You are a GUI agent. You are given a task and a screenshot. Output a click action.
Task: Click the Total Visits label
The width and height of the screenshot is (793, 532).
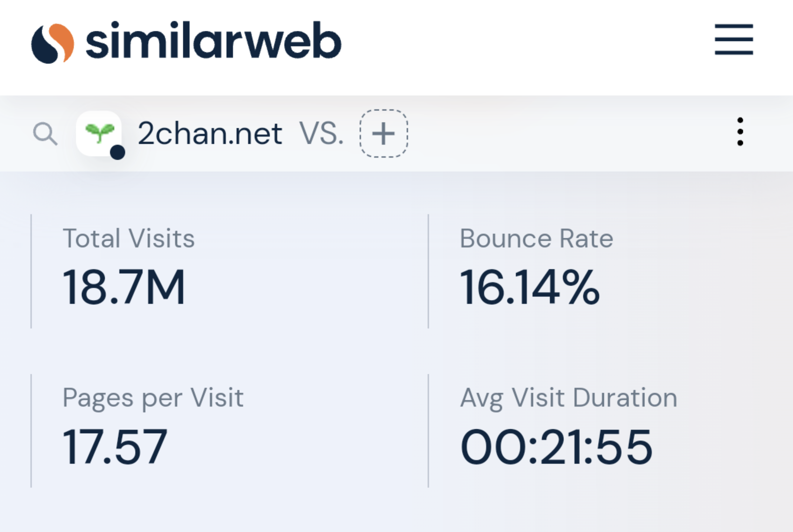point(129,238)
